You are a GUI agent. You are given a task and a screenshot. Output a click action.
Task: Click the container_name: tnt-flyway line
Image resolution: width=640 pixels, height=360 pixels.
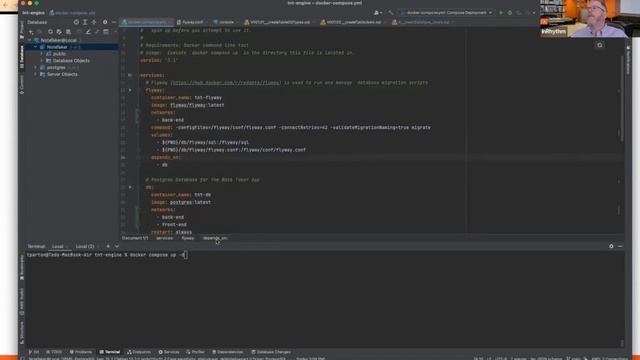(x=187, y=98)
